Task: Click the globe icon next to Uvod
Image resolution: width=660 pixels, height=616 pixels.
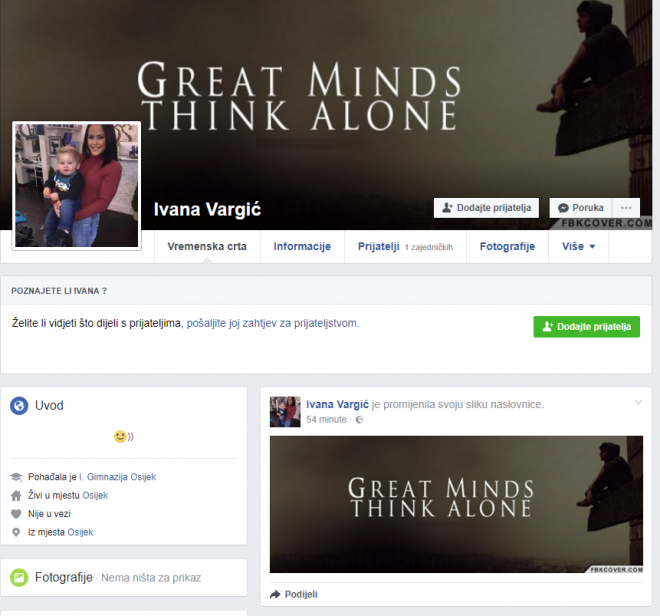Action: [x=19, y=405]
